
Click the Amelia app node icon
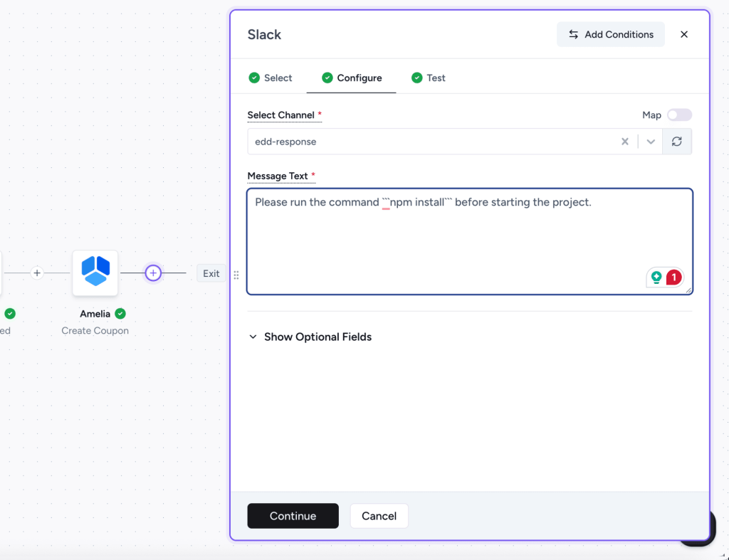click(95, 273)
